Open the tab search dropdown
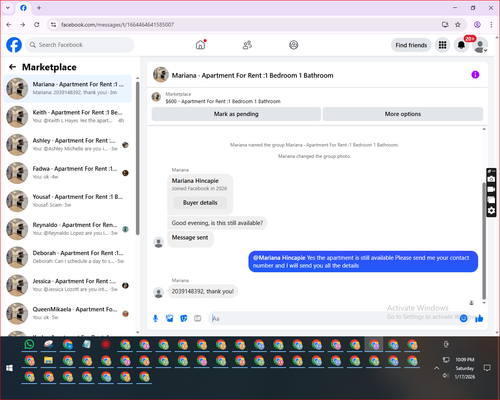This screenshot has width=500, height=400. 8,8
